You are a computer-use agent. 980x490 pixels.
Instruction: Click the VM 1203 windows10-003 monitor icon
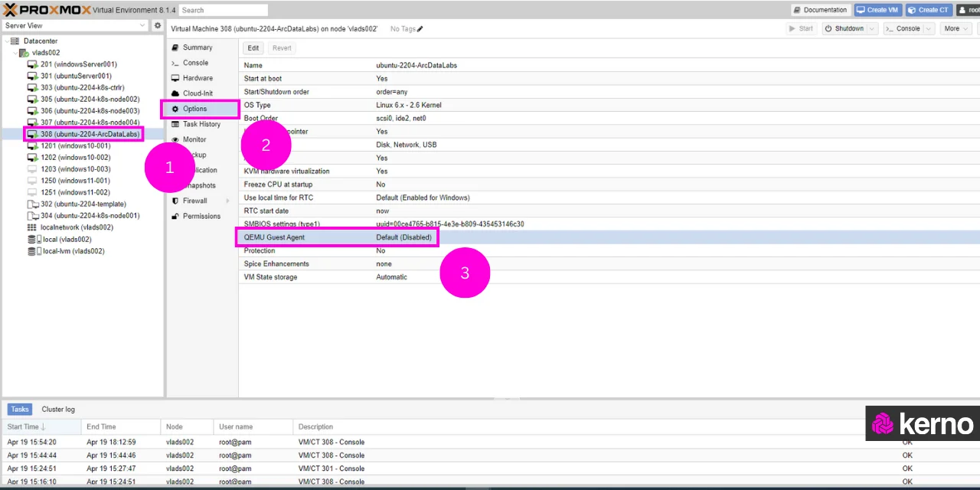(32, 169)
